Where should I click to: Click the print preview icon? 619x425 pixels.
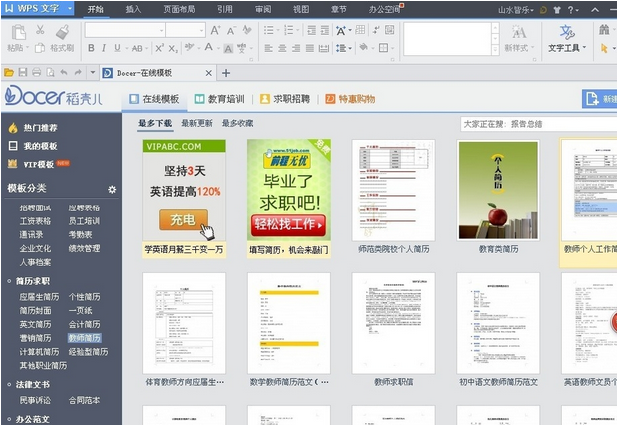click(50, 73)
